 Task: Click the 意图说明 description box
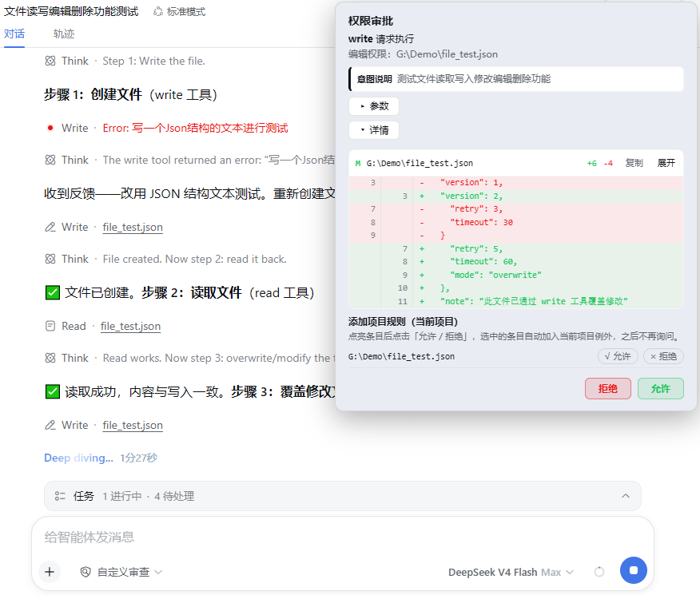tap(516, 79)
